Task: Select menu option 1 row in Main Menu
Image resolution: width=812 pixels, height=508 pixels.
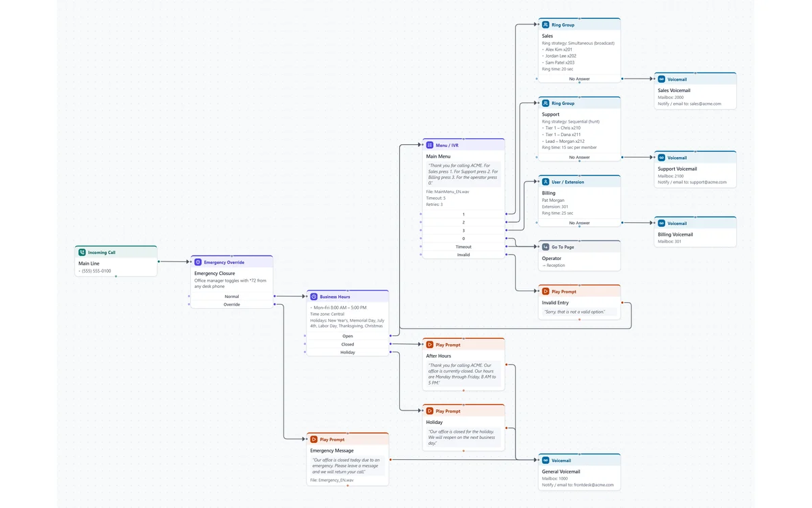Action: (x=464, y=214)
